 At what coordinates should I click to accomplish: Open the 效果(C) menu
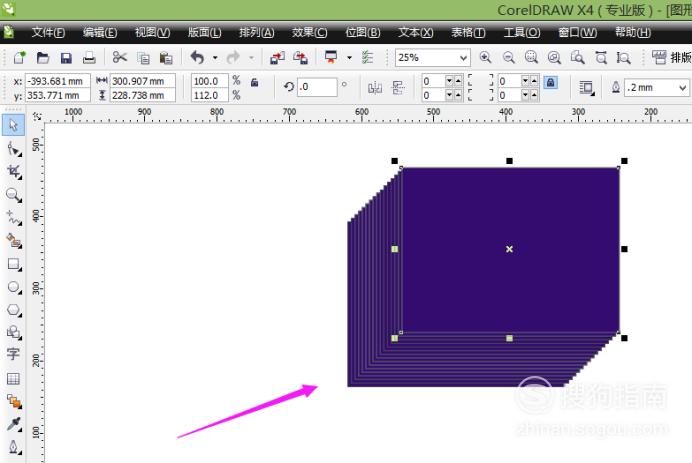pyautogui.click(x=309, y=33)
